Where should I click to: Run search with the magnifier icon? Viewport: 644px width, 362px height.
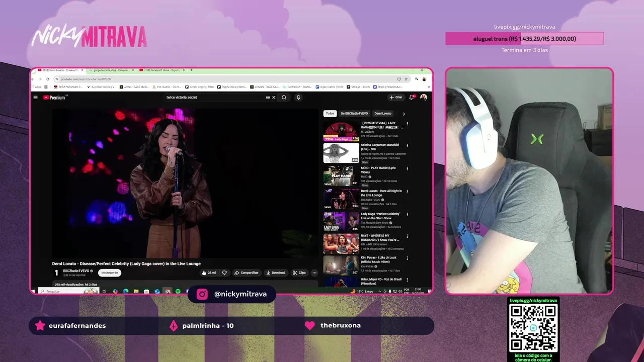(284, 98)
